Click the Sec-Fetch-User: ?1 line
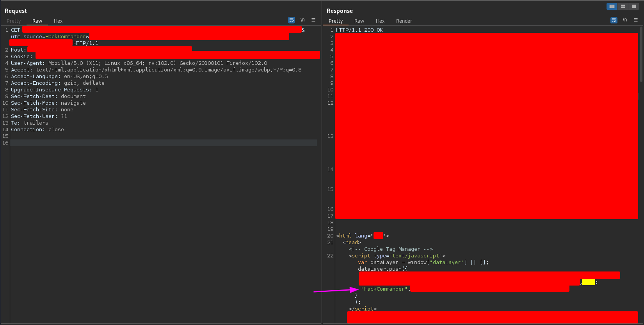The width and height of the screenshot is (644, 325). click(39, 116)
